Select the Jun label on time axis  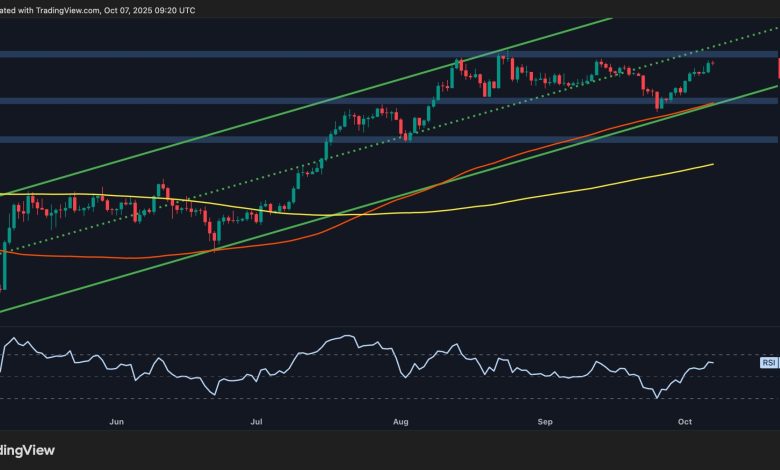click(x=116, y=423)
